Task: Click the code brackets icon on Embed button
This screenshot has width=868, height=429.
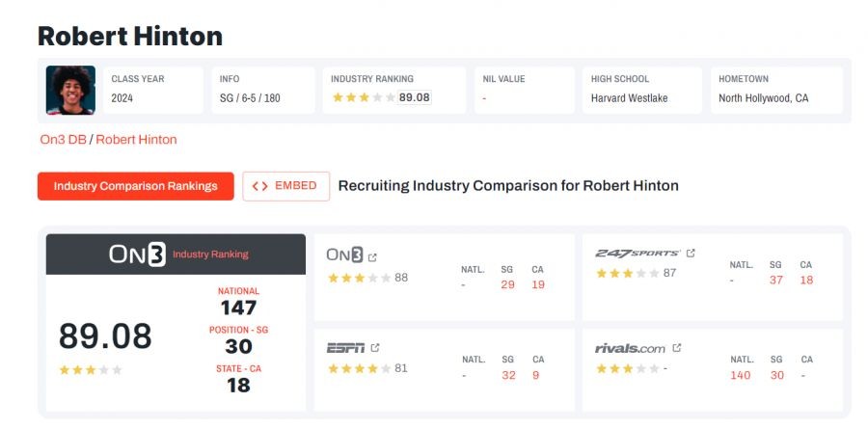Action: (x=259, y=186)
